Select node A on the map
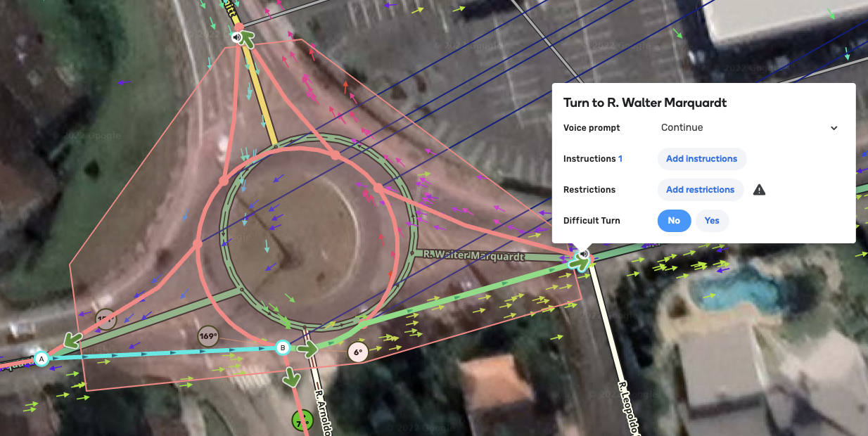Viewport: 868px width, 436px height. (x=41, y=359)
